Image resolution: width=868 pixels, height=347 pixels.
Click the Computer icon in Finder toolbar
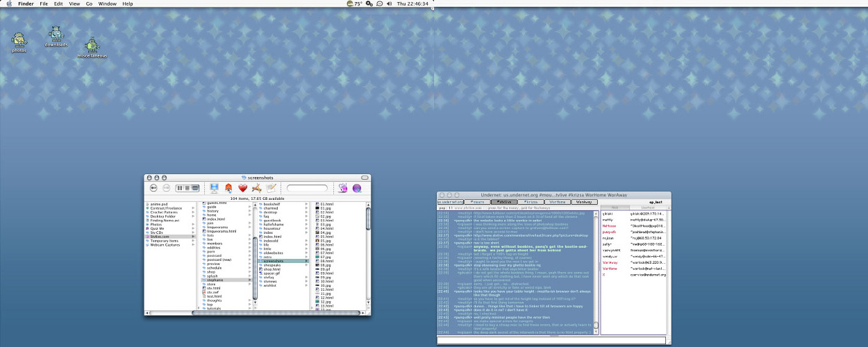click(214, 188)
